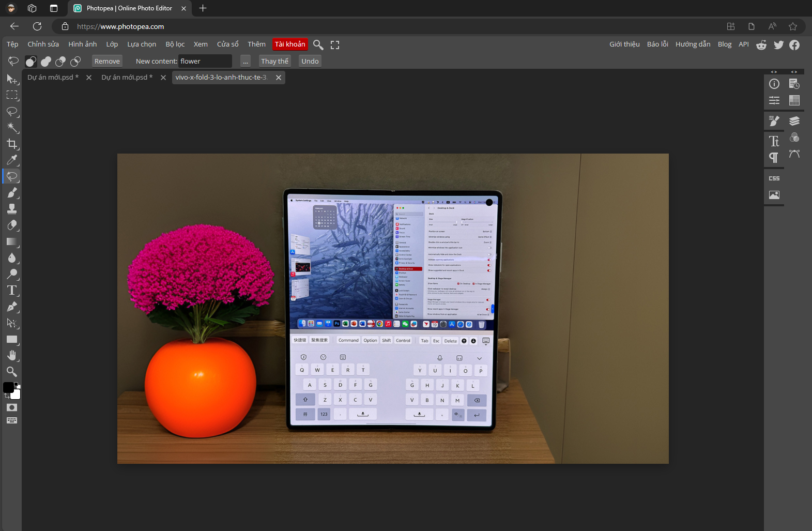The height and width of the screenshot is (531, 812).
Task: Select the Clone Stamp tool
Action: coord(12,209)
